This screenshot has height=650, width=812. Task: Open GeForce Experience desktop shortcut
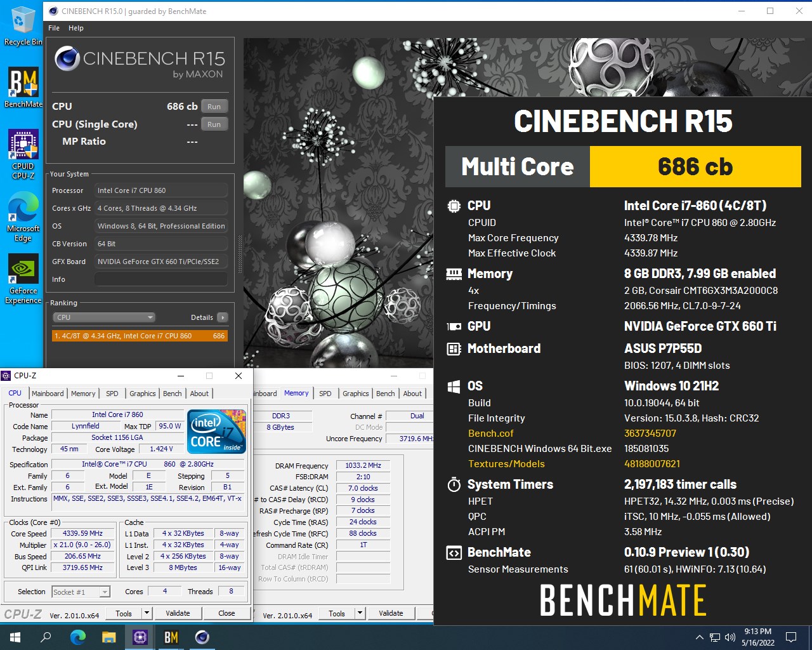(23, 279)
